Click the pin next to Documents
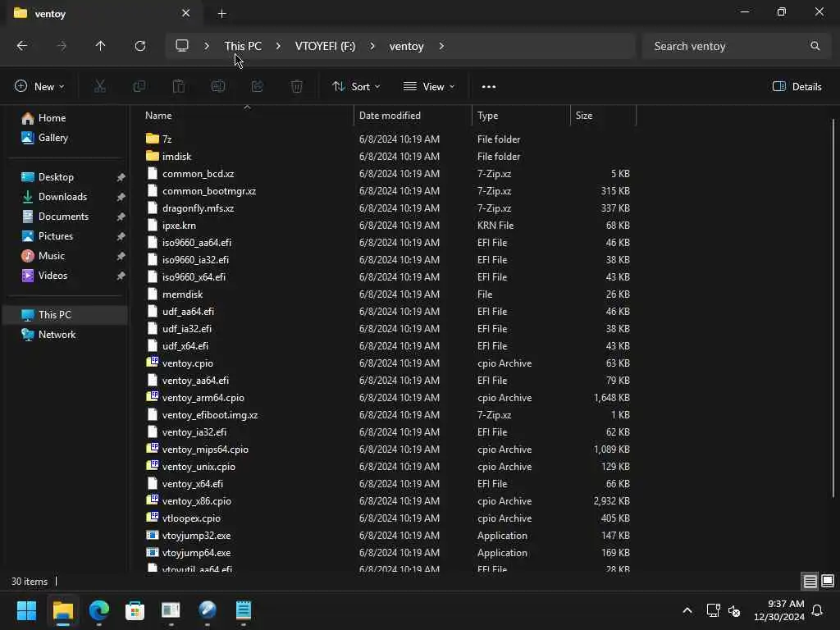840x630 pixels. tap(121, 217)
